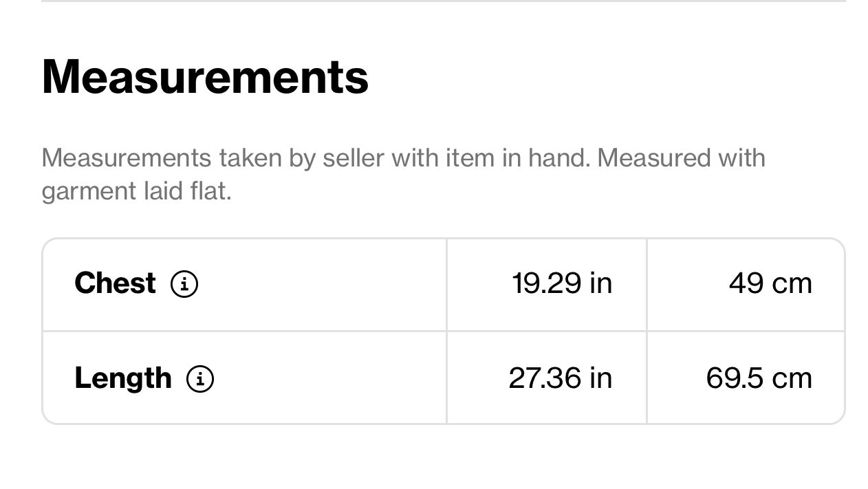The height and width of the screenshot is (489, 868).
Task: Click the 49 cm chest value
Action: point(770,283)
